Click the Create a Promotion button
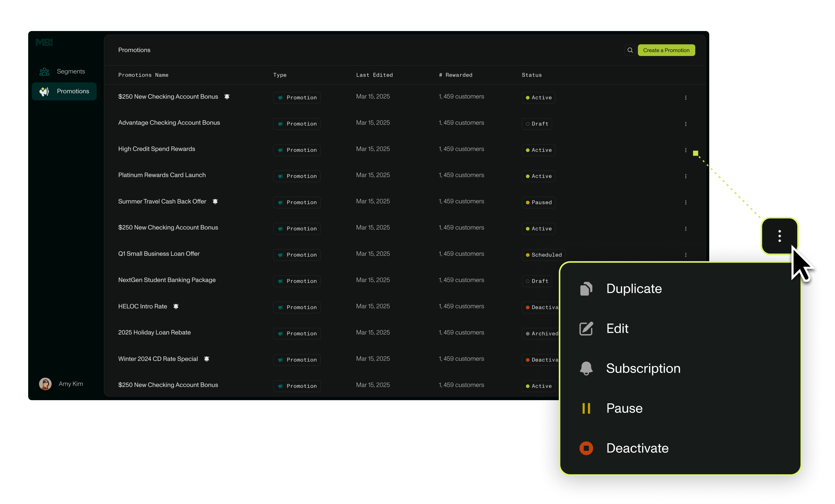The image size is (835, 504). [666, 50]
